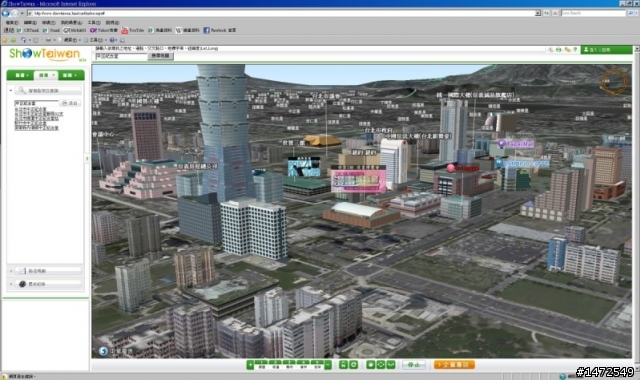Click the north orientation N button
Viewport: 640px width, 380px height.
[x=343, y=364]
